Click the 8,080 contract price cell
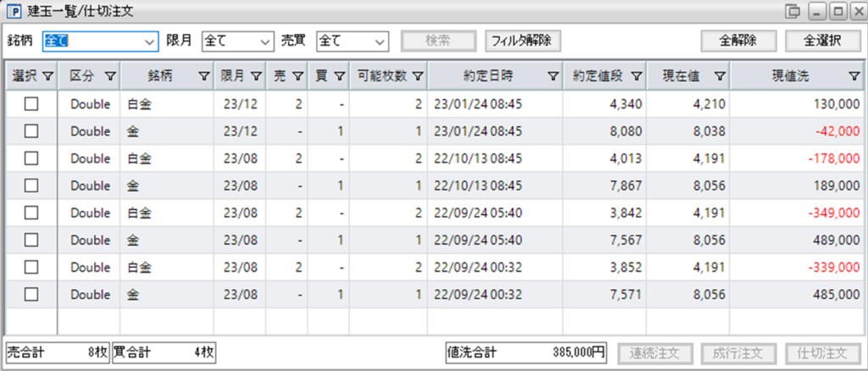 [604, 131]
